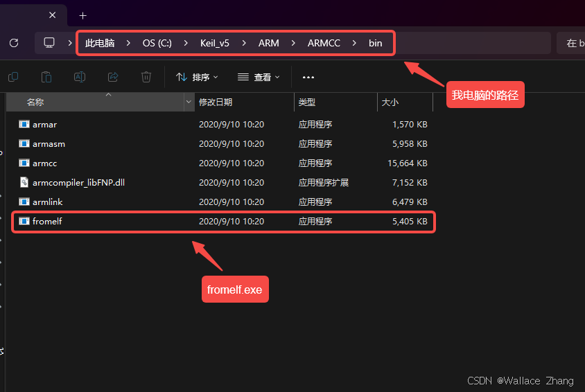This screenshot has height=392, width=585.
Task: Expand chevron after OS (C:) breadcrumb
Action: tap(186, 43)
